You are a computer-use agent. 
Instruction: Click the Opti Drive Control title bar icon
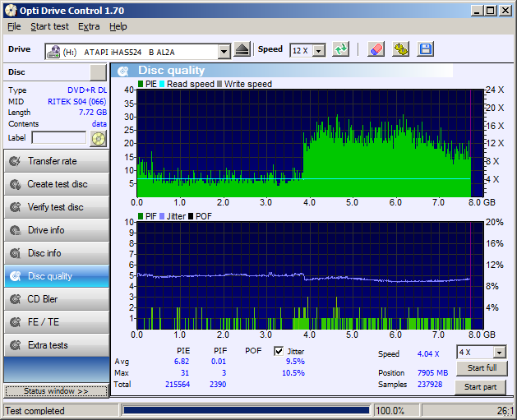coord(11,11)
